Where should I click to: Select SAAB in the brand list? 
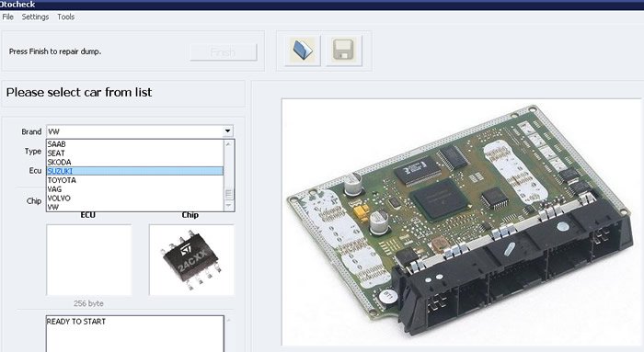pyautogui.click(x=135, y=144)
